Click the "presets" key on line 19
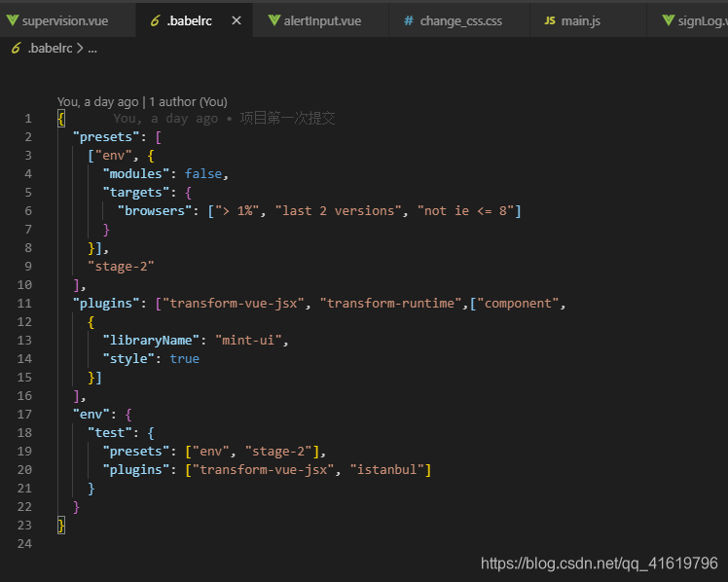 [x=136, y=452]
